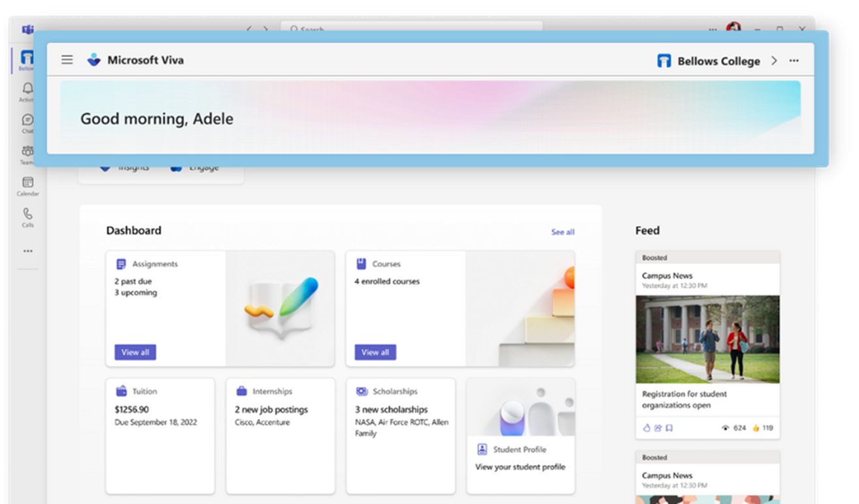Click the Internships briefcase icon
The width and height of the screenshot is (859, 504).
pyautogui.click(x=241, y=391)
